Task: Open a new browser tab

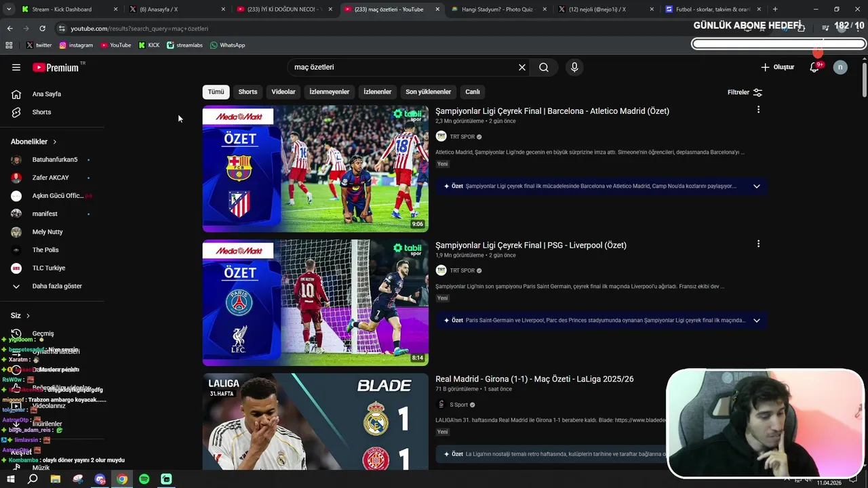Action: 775,9
